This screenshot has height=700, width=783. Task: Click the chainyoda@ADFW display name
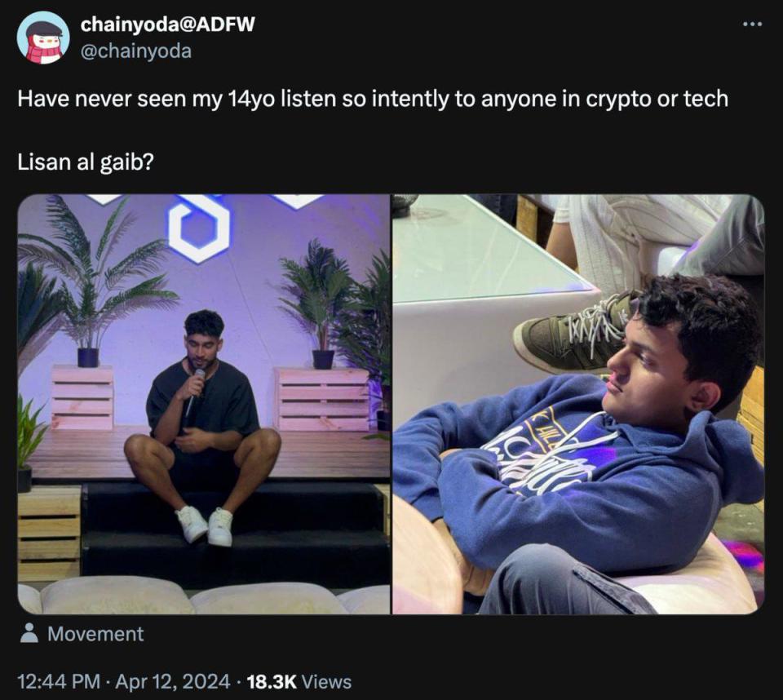pyautogui.click(x=167, y=24)
